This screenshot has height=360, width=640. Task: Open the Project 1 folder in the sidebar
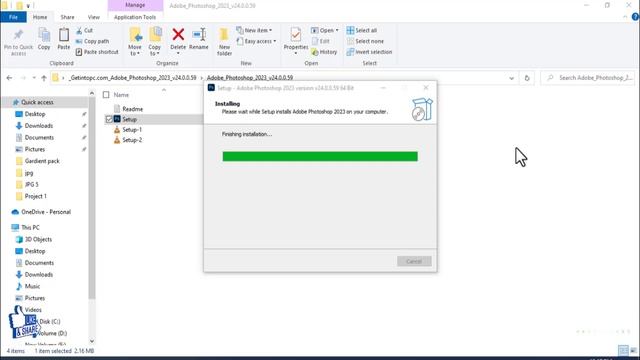31,196
